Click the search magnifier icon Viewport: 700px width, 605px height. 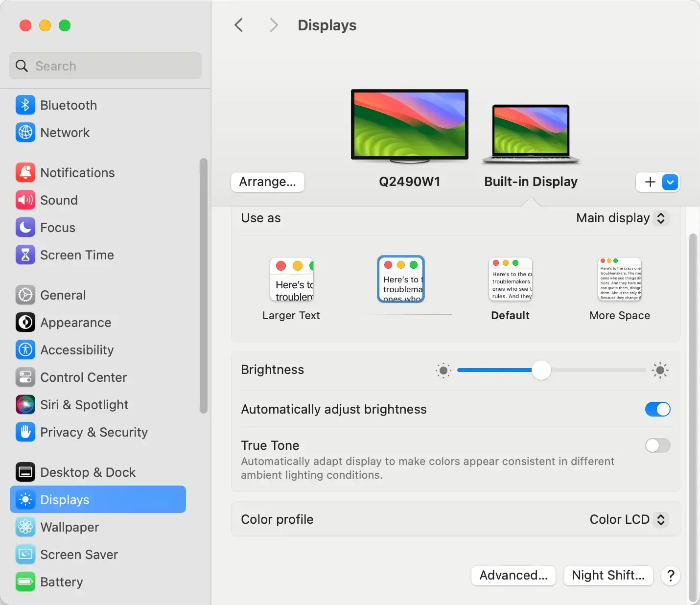(x=22, y=66)
